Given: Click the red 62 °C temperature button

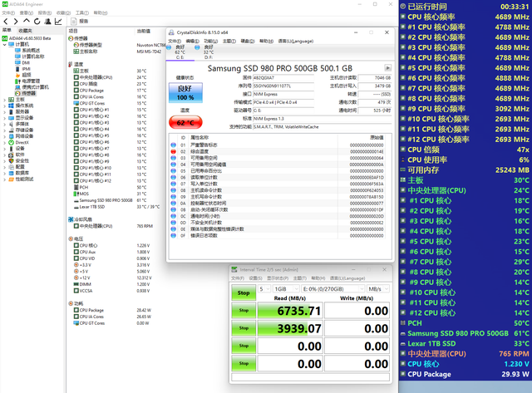Looking at the screenshot, I should coord(185,122).
